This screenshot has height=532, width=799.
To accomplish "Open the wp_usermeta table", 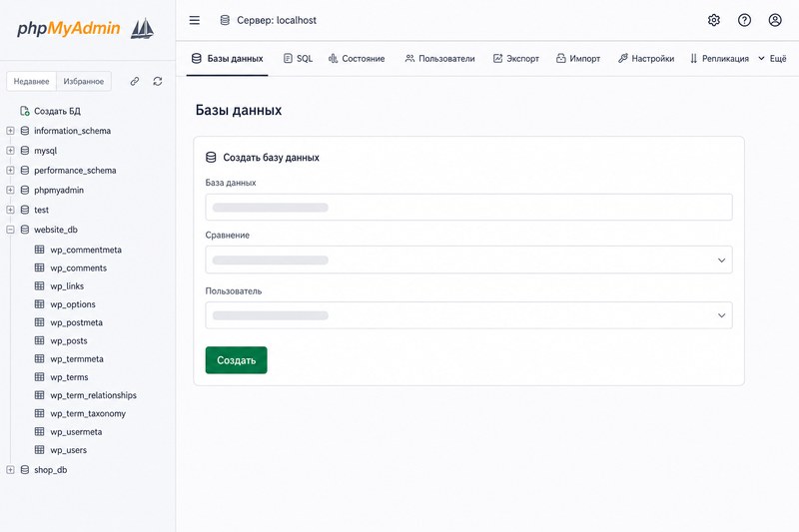I will coord(76,432).
